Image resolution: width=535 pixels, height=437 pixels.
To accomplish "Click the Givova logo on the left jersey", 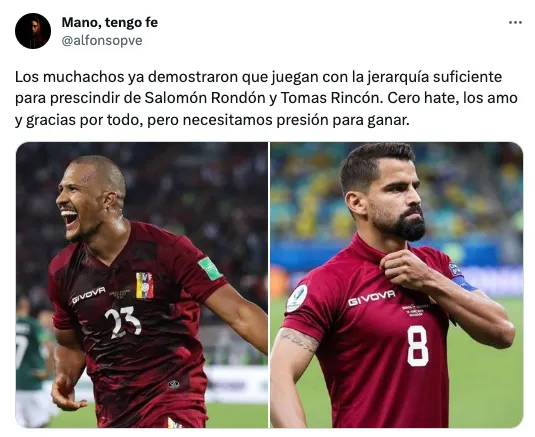I will (x=89, y=295).
